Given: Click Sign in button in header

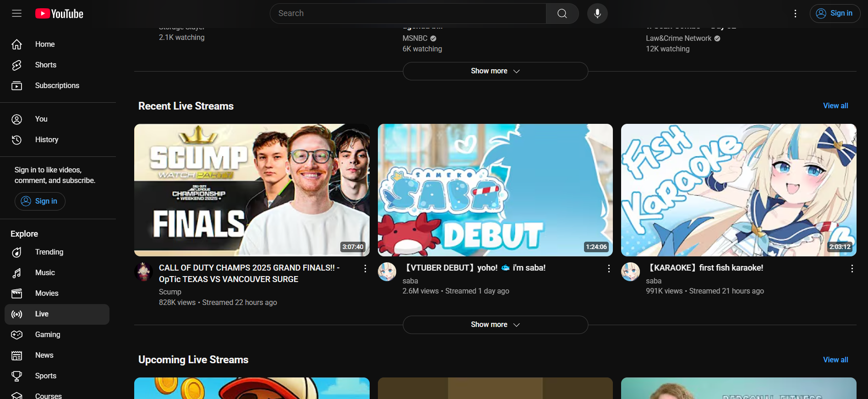Looking at the screenshot, I should [x=835, y=13].
